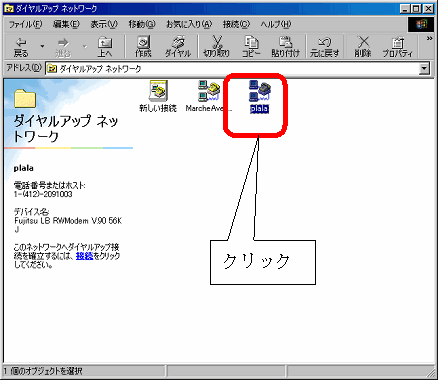This screenshot has width=438, height=380.
Task: Go up one level with 上へ
Action: pos(105,46)
